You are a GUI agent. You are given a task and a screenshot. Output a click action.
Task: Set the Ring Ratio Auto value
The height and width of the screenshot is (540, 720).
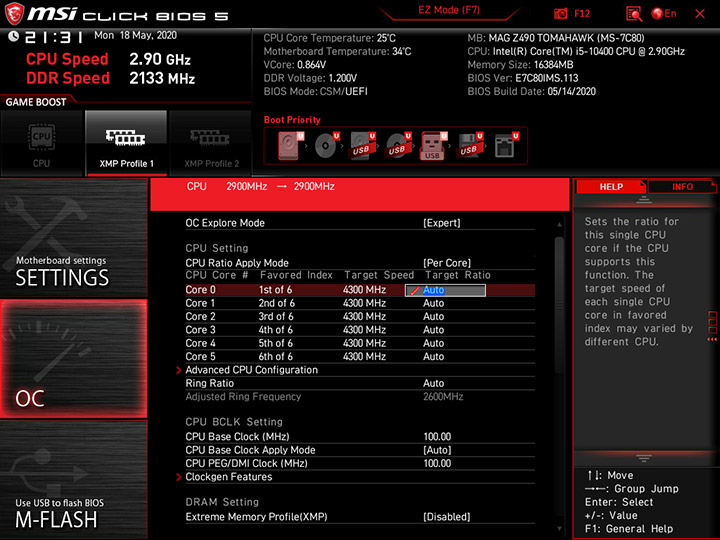pyautogui.click(x=433, y=383)
